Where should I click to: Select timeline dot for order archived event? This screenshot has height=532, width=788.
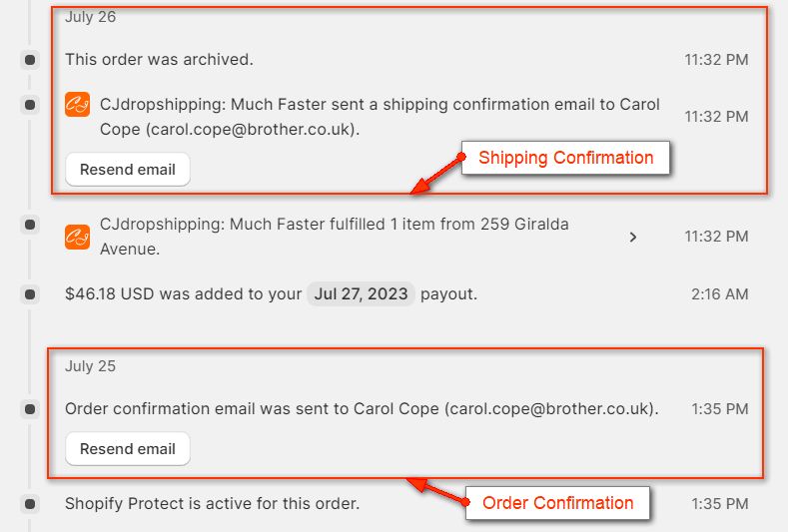[x=30, y=60]
